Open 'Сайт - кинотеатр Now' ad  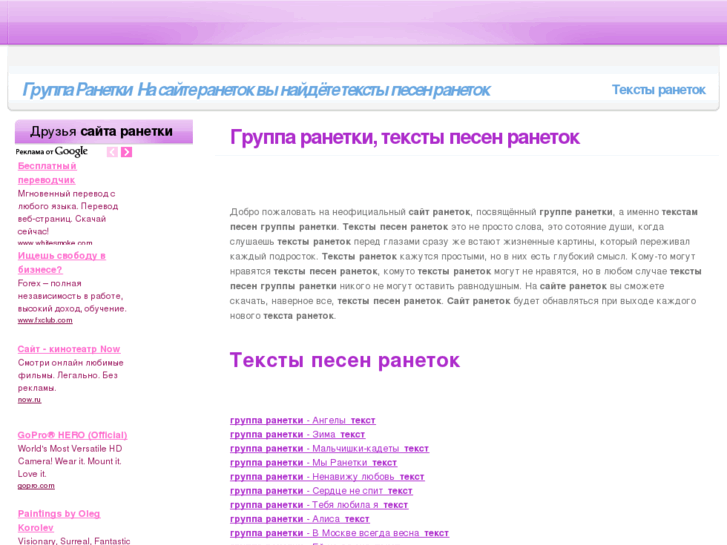69,349
